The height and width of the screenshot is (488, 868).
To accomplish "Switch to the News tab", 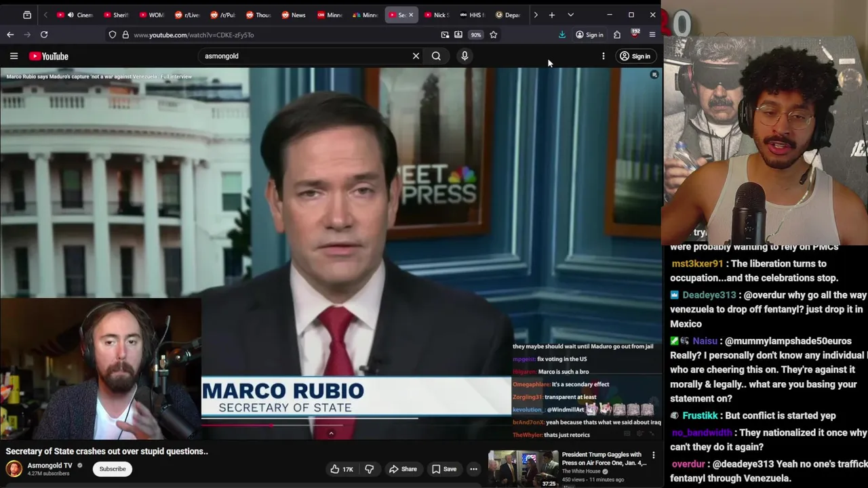I will coord(294,15).
